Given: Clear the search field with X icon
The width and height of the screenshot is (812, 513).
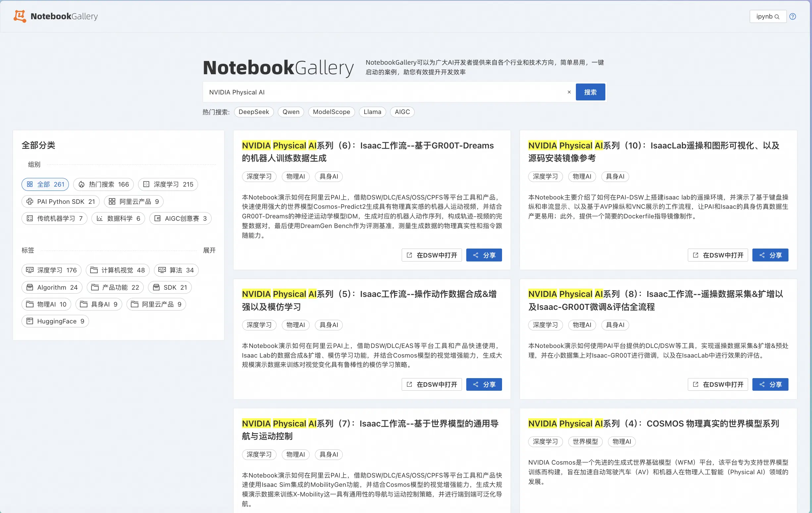Looking at the screenshot, I should click(x=569, y=92).
